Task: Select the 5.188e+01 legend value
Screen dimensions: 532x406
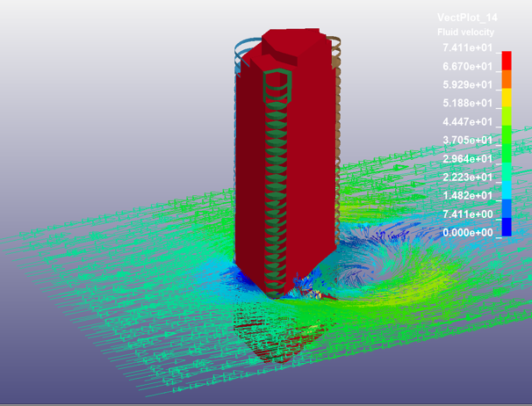Action: 467,103
